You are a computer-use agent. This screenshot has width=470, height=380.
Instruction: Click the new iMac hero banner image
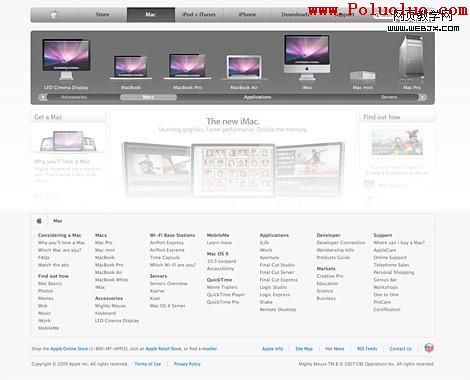pyautogui.click(x=233, y=169)
